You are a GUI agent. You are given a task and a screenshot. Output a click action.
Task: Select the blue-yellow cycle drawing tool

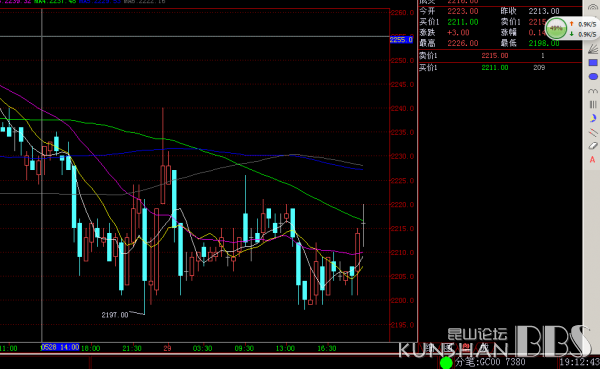593,118
